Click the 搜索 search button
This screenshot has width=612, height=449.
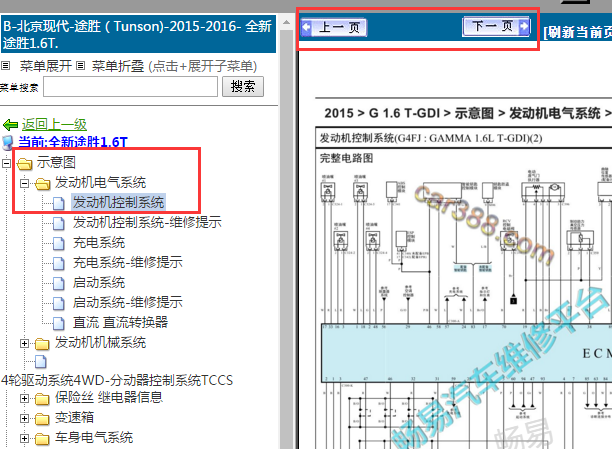243,86
